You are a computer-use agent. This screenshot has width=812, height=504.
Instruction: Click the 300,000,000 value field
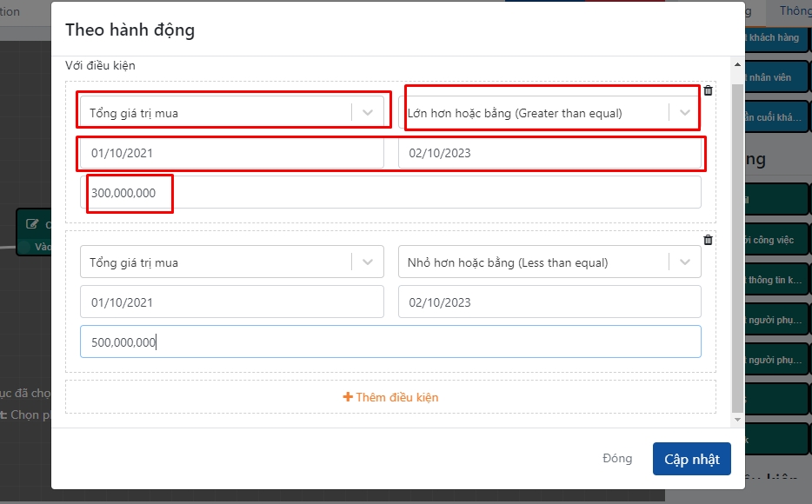pyautogui.click(x=391, y=193)
